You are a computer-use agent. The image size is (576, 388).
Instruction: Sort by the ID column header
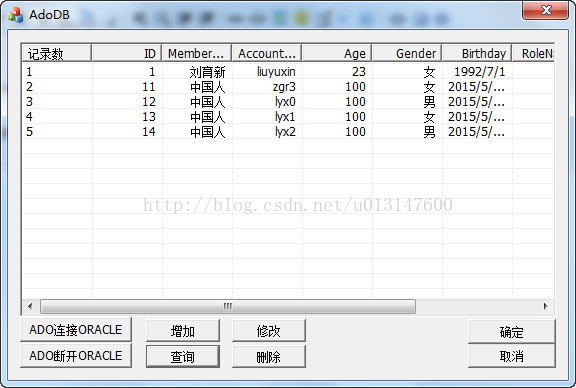tap(126, 53)
